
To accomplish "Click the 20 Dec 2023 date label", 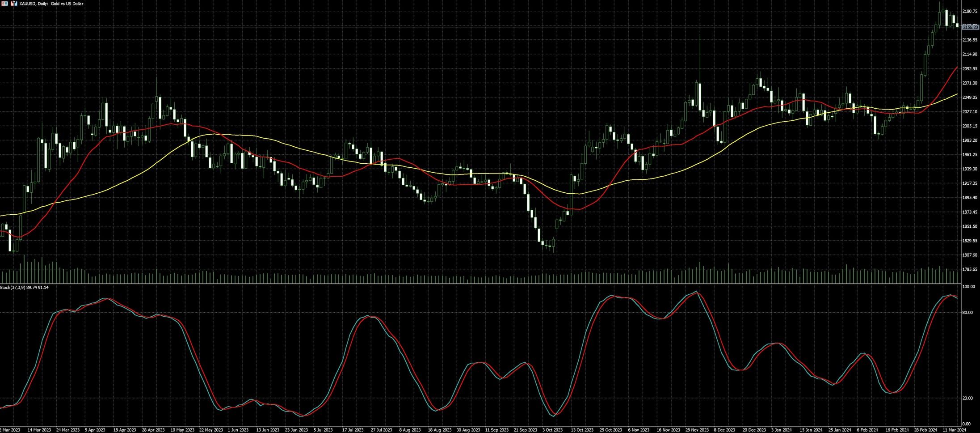I will click(754, 430).
